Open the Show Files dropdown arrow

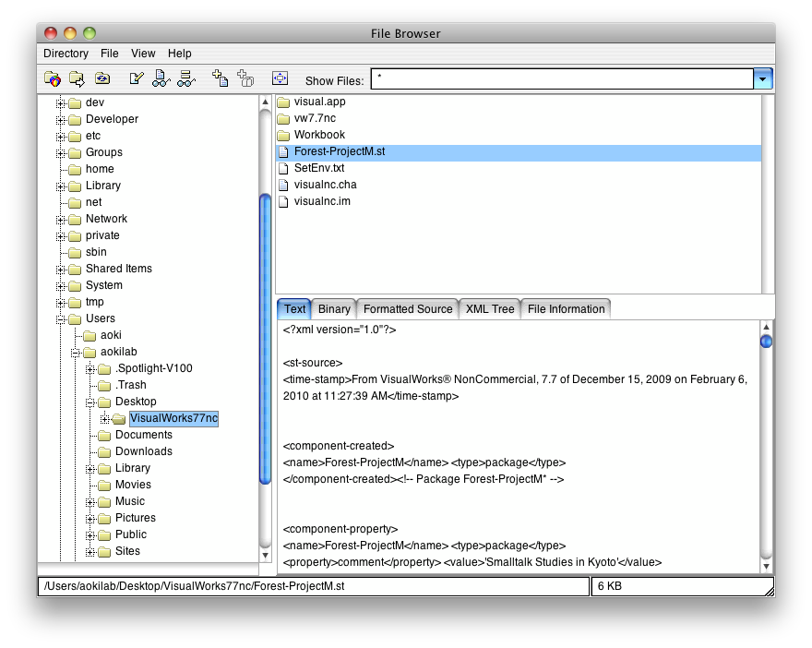coord(763,79)
